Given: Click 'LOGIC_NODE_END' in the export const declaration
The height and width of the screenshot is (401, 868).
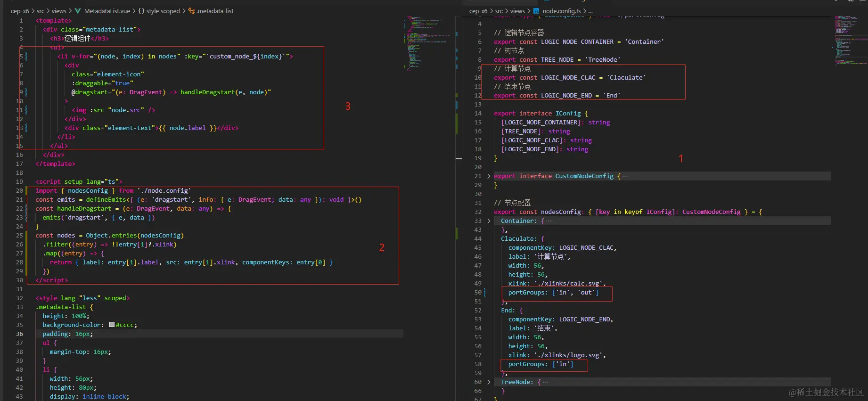Looking at the screenshot, I should (x=566, y=96).
